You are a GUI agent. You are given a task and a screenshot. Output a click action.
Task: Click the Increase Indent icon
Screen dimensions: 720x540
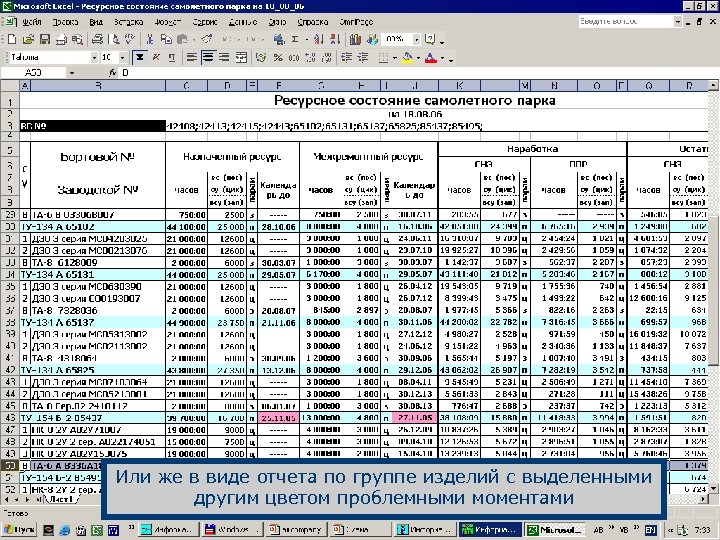(x=363, y=57)
